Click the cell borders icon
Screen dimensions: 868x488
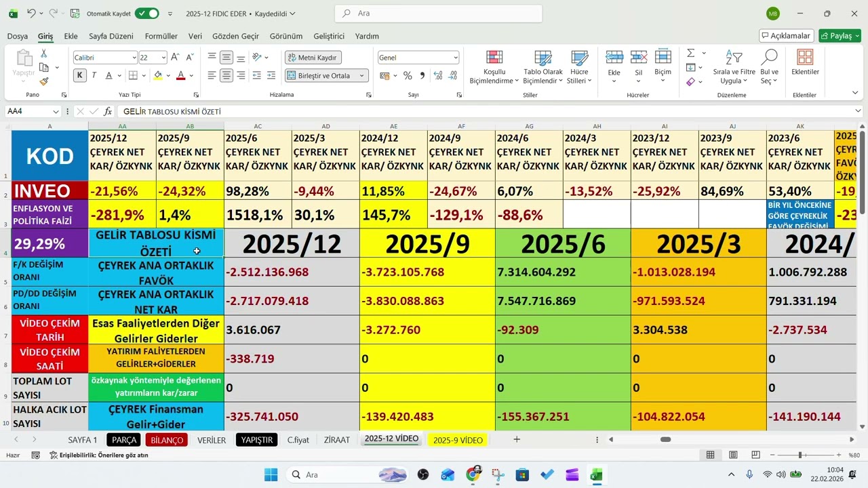[133, 75]
